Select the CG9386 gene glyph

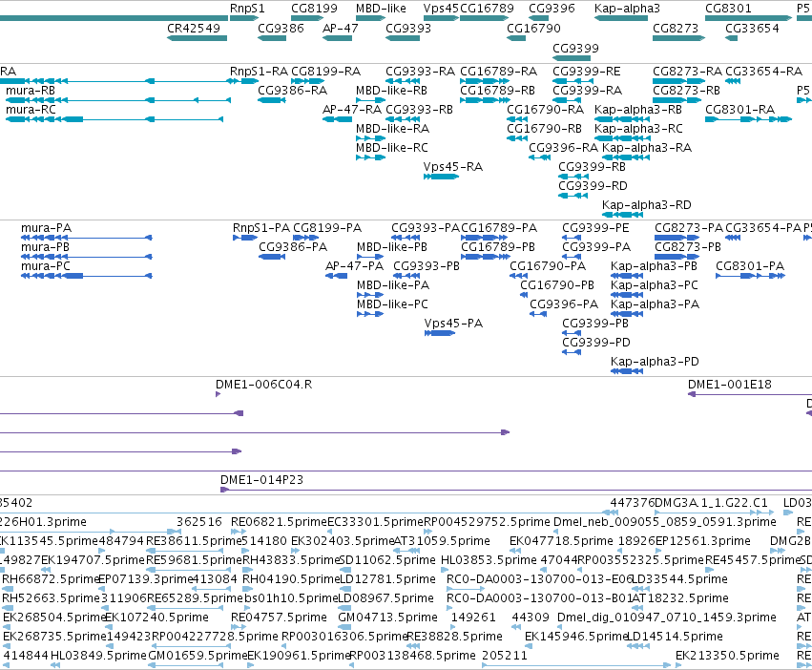pos(272,38)
